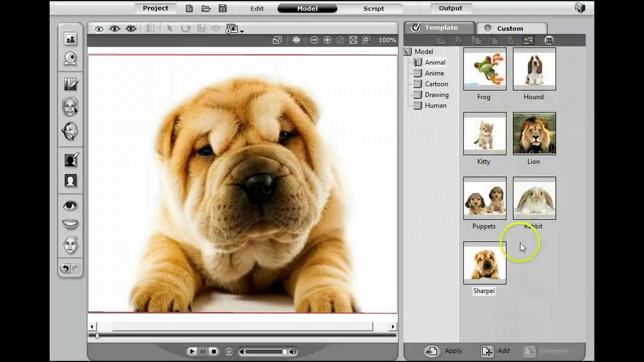644x362 pixels.
Task: Select the webcam capture icon
Action: (70, 58)
